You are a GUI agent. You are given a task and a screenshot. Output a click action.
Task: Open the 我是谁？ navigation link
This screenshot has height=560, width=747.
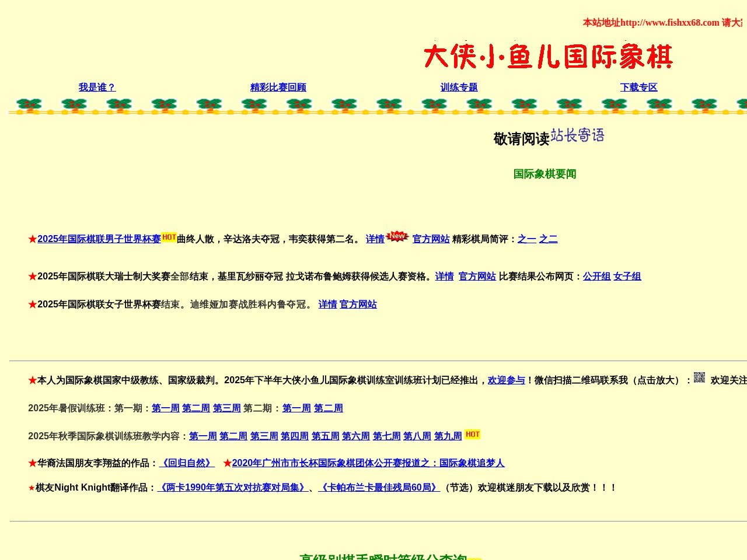(x=97, y=87)
